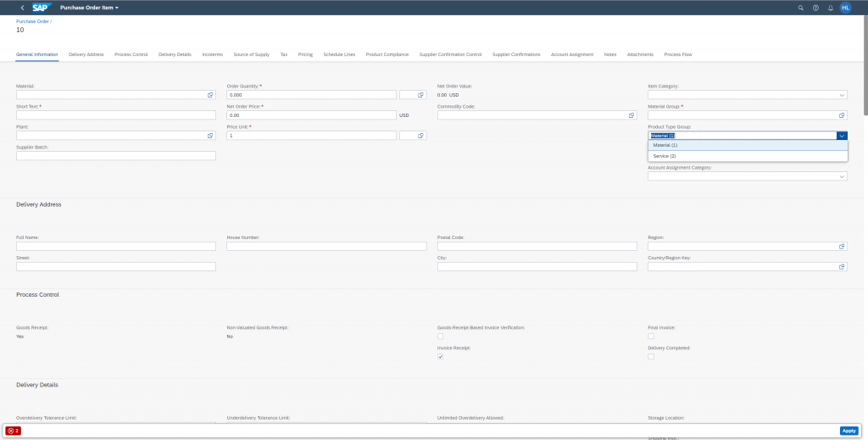Open value help for Price Unit unit
The height and width of the screenshot is (440, 868).
(x=420, y=136)
